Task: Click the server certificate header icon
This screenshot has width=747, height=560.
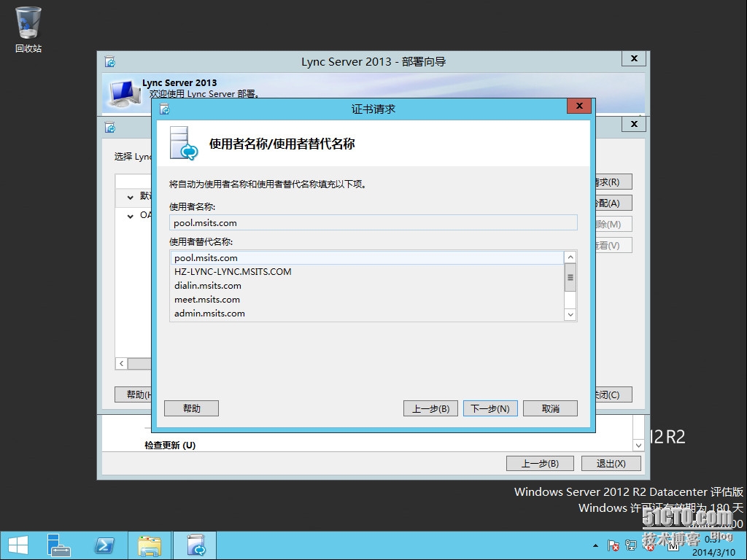Action: pos(184,143)
